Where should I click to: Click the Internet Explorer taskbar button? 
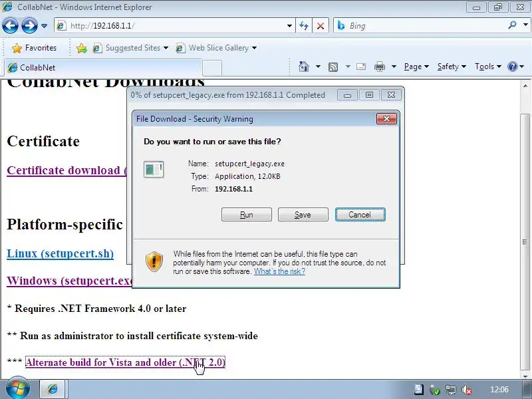53,389
